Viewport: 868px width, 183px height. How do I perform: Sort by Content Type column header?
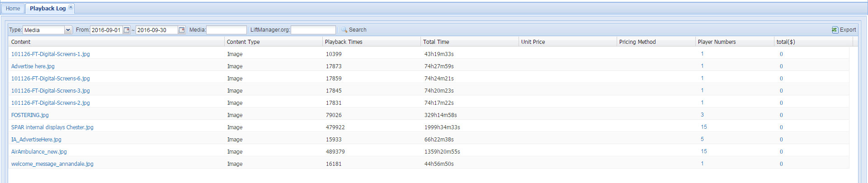[x=243, y=42]
